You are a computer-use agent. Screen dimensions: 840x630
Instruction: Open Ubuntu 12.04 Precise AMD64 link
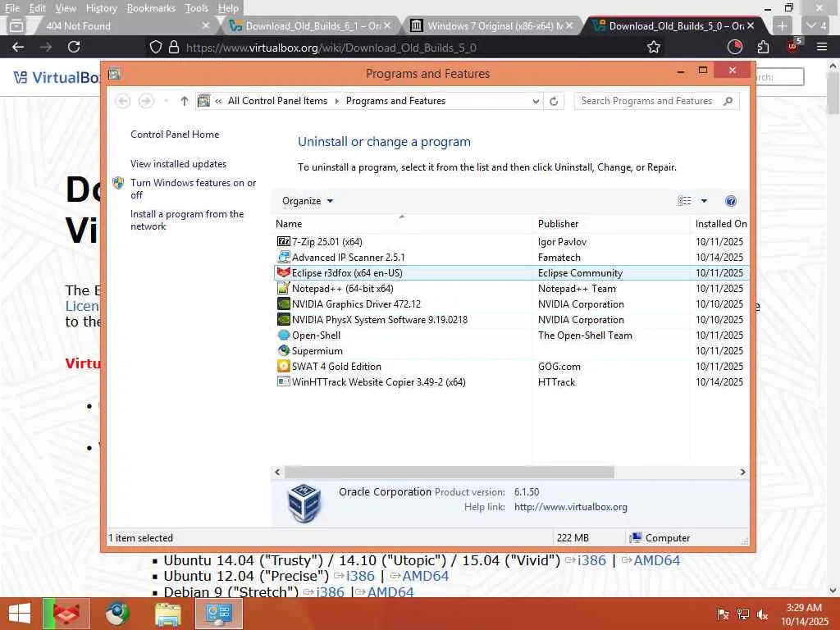tap(426, 576)
